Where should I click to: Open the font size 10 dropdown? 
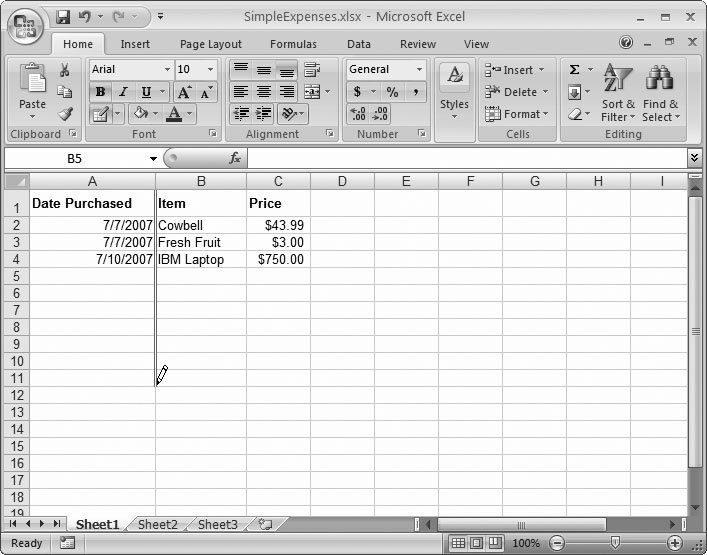pyautogui.click(x=211, y=69)
